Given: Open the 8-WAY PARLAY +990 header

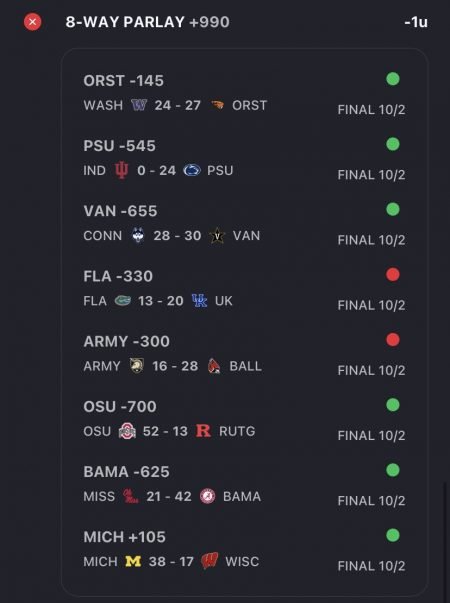Looking at the screenshot, I should pos(147,22).
